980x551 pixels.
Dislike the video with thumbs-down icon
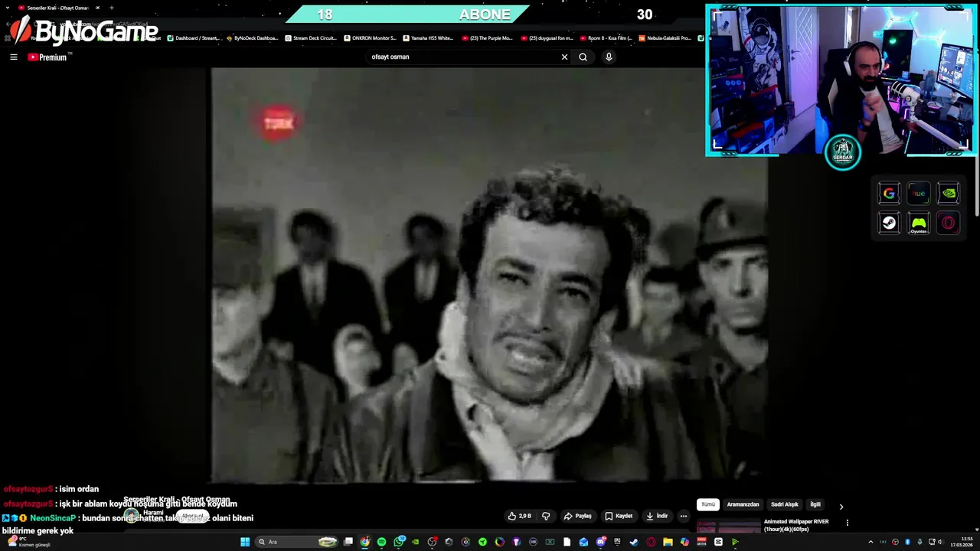pos(546,516)
